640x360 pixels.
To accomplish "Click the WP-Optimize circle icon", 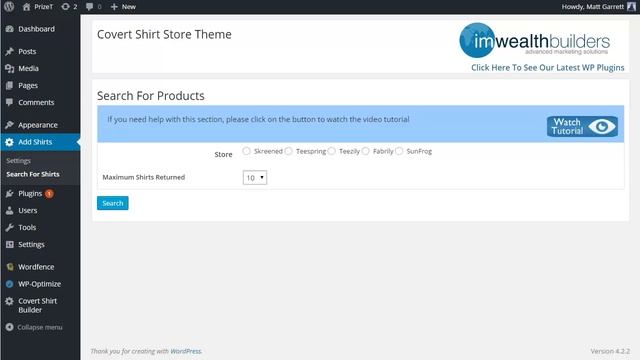I will coord(10,284).
